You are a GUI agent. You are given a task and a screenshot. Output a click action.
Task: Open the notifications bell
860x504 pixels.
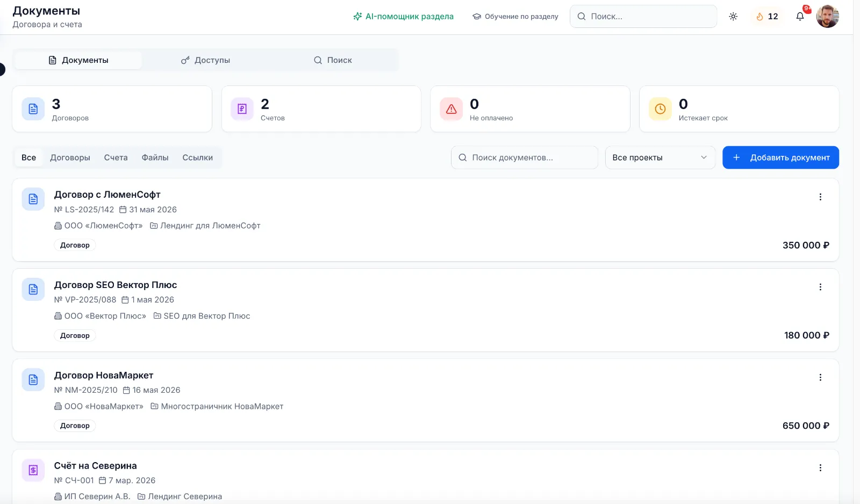800,17
